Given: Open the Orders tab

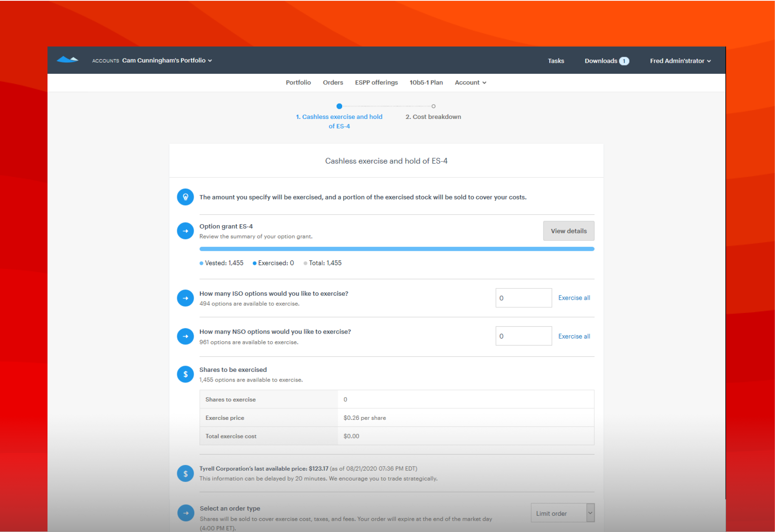Looking at the screenshot, I should (x=333, y=82).
